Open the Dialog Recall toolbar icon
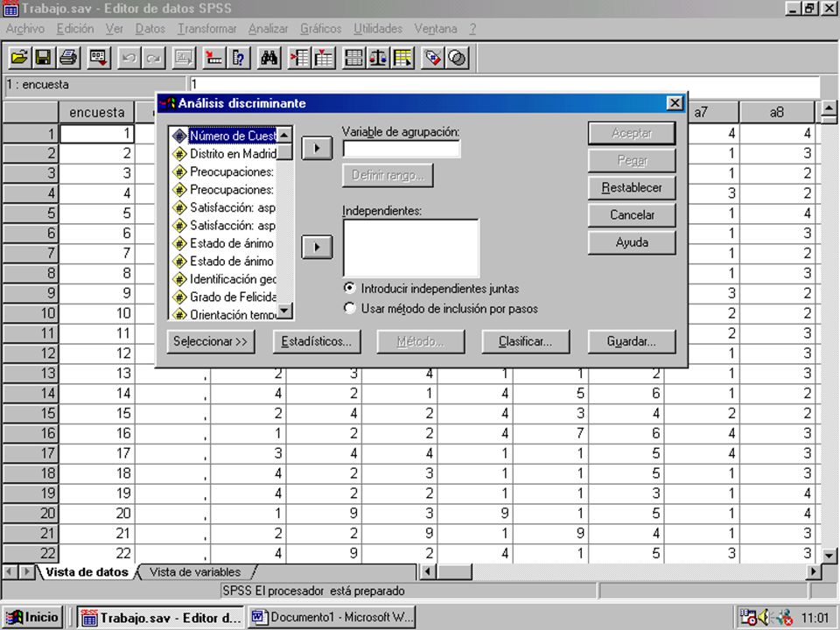The width and height of the screenshot is (840, 630). (99, 58)
